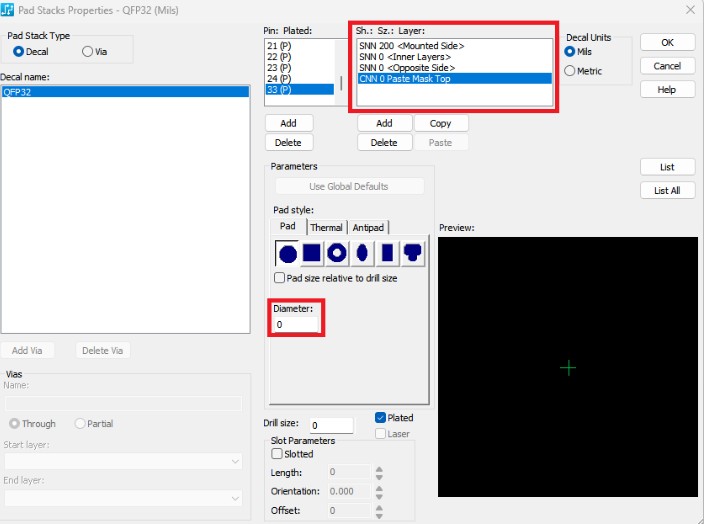Select the Inner Layers entry
Screen dimensions: 705x524
pos(411,57)
